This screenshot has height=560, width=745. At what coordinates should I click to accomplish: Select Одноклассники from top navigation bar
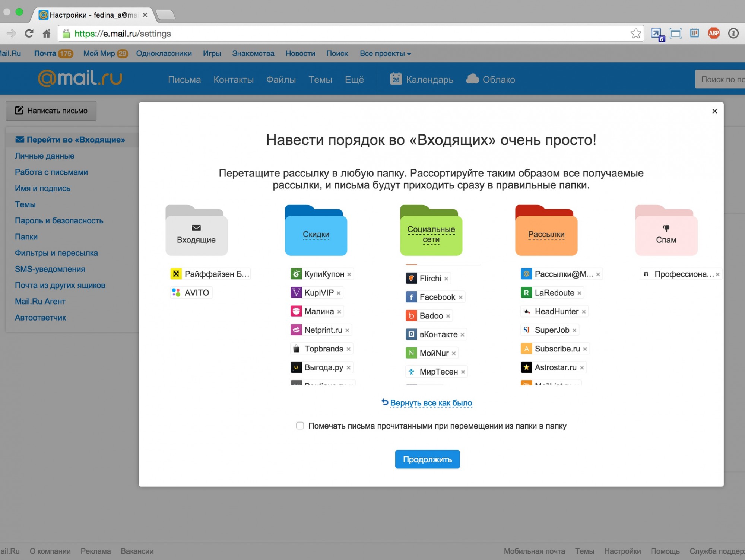163,54
